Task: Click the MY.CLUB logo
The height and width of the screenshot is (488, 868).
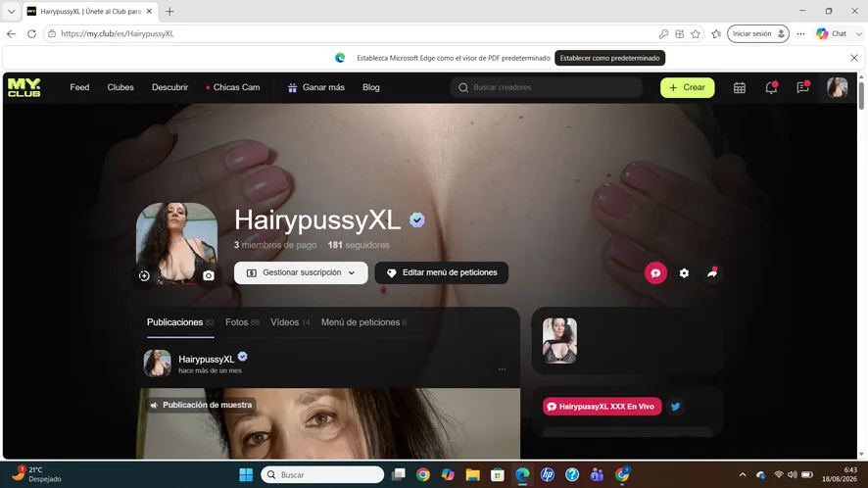Action: pyautogui.click(x=24, y=87)
